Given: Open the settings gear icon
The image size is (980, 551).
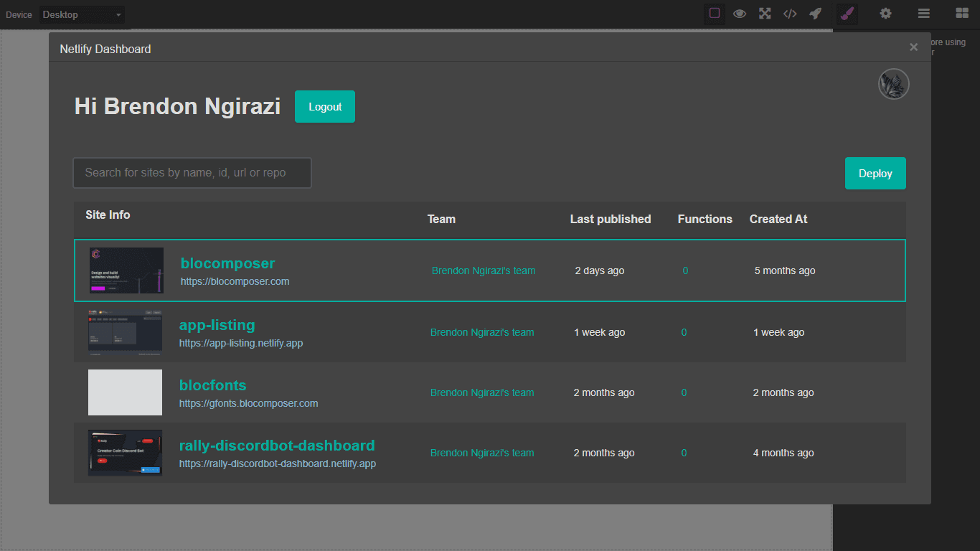Looking at the screenshot, I should coord(886,13).
